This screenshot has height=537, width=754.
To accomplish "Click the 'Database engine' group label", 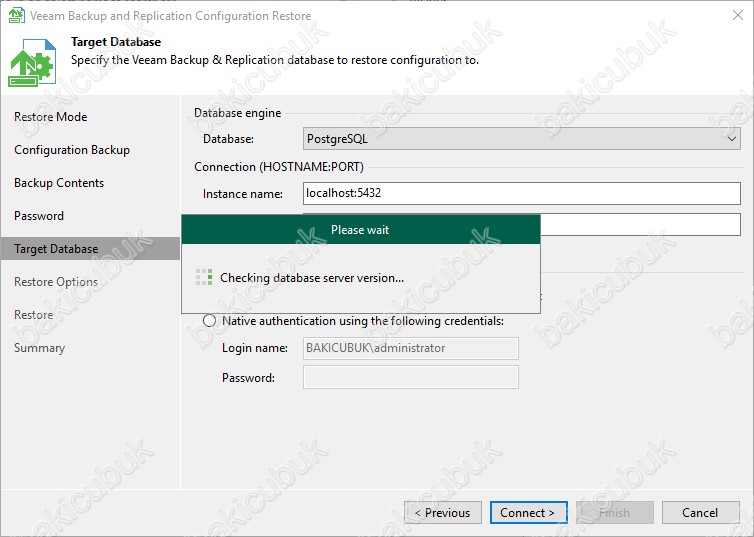I will pos(238,113).
